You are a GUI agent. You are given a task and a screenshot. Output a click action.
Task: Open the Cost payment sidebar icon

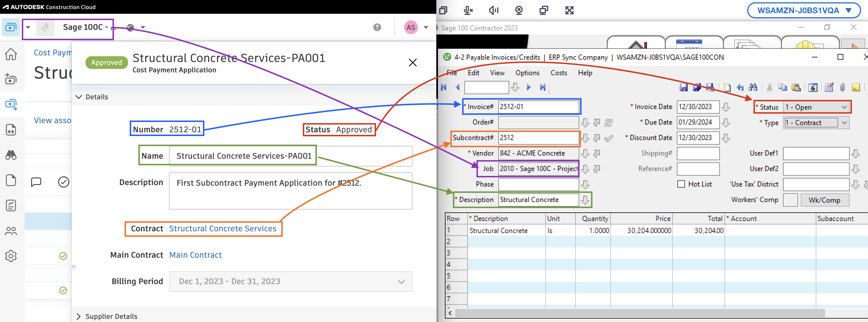point(11,104)
